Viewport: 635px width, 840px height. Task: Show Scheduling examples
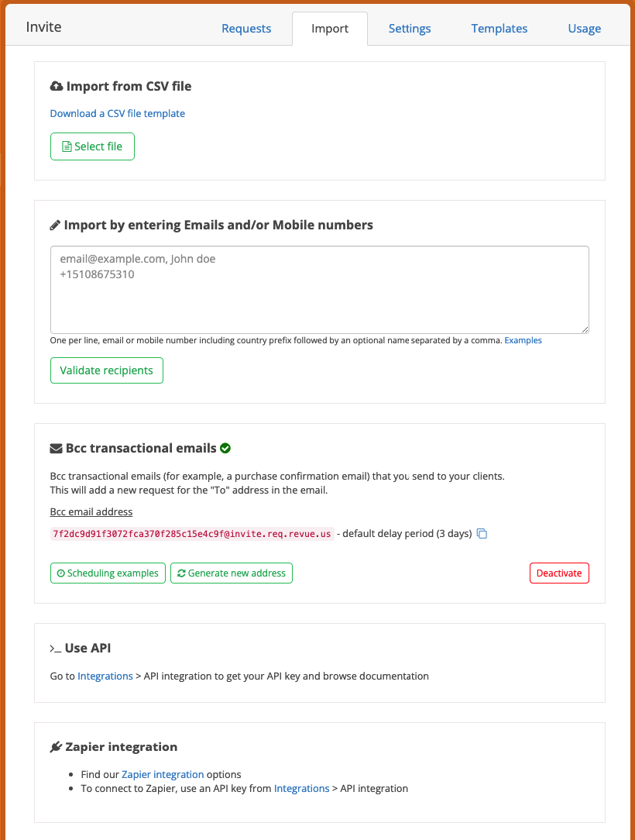[108, 573]
